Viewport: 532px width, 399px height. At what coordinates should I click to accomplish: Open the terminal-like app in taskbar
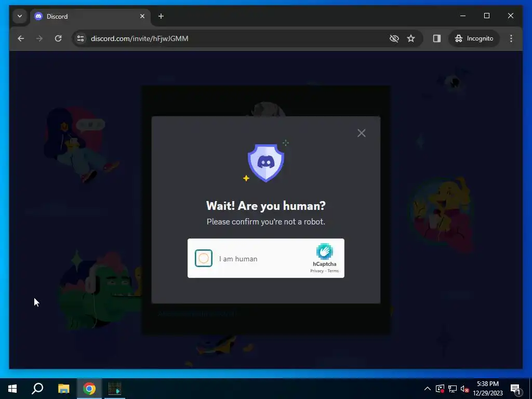click(x=115, y=389)
